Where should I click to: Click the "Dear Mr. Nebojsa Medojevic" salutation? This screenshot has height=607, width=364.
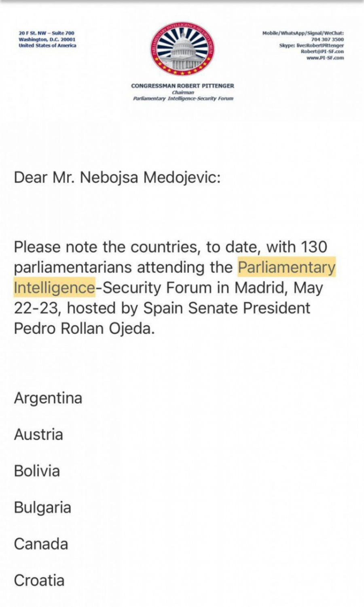click(117, 177)
